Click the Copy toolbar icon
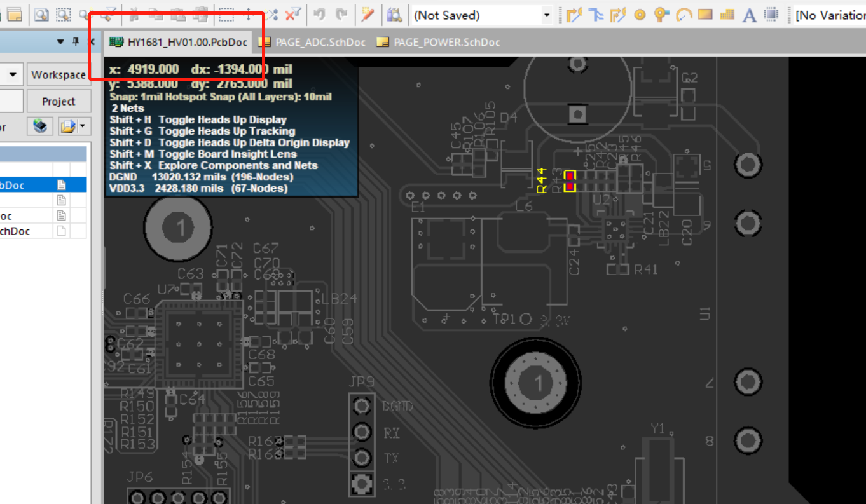This screenshot has height=504, width=866. [x=155, y=14]
